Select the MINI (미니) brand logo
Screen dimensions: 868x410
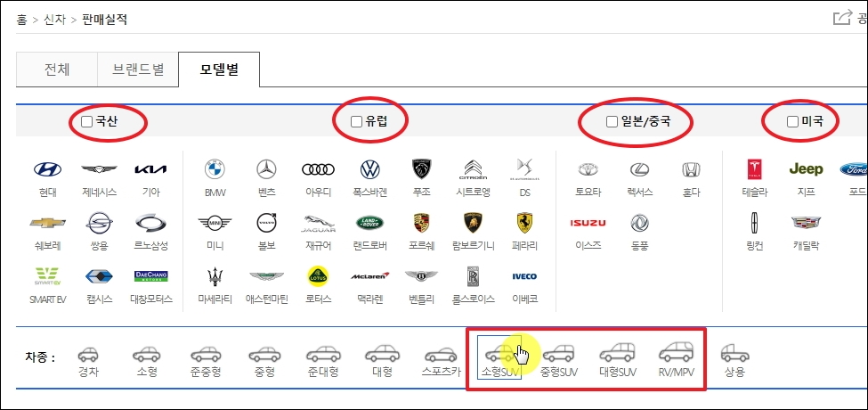(215, 223)
